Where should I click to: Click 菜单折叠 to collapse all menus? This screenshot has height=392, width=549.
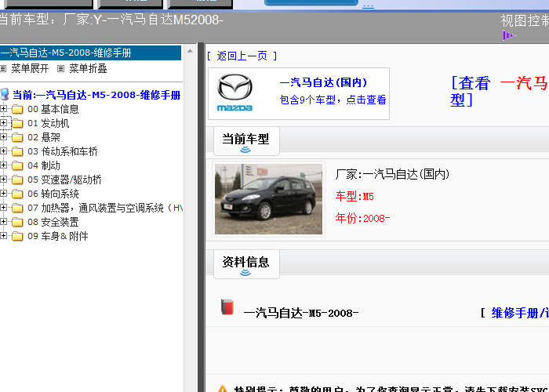point(88,68)
